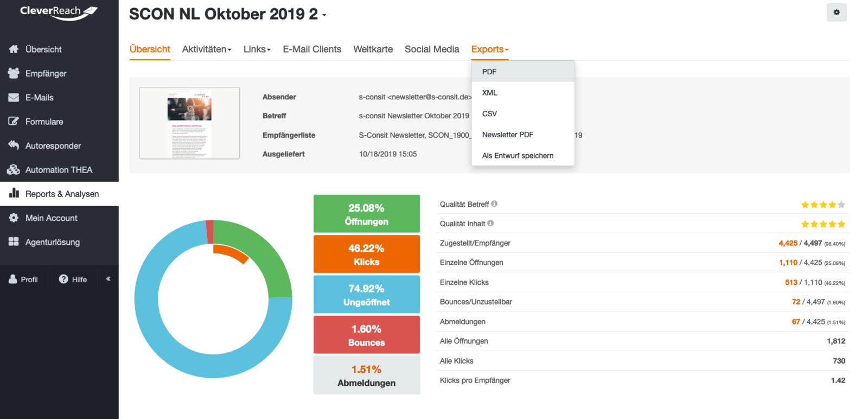Click the info icon beside Qualität Inhalt
This screenshot has width=868, height=419.
[x=490, y=223]
